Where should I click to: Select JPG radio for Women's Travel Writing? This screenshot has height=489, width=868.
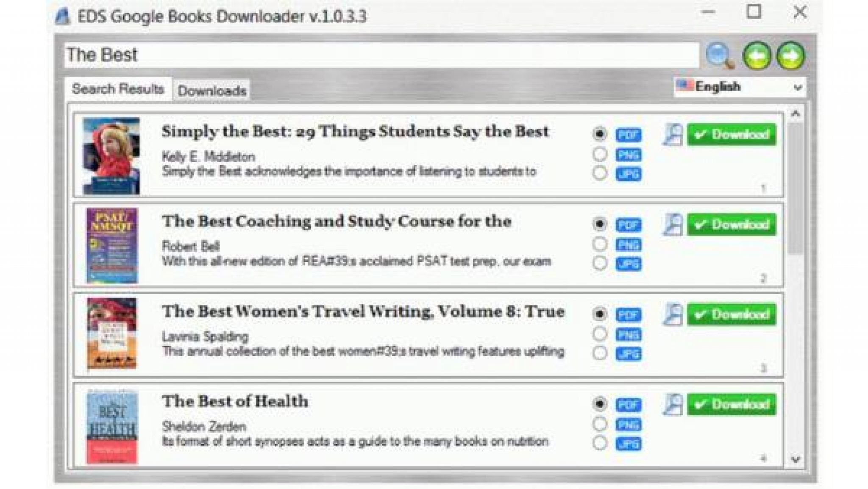pos(599,353)
